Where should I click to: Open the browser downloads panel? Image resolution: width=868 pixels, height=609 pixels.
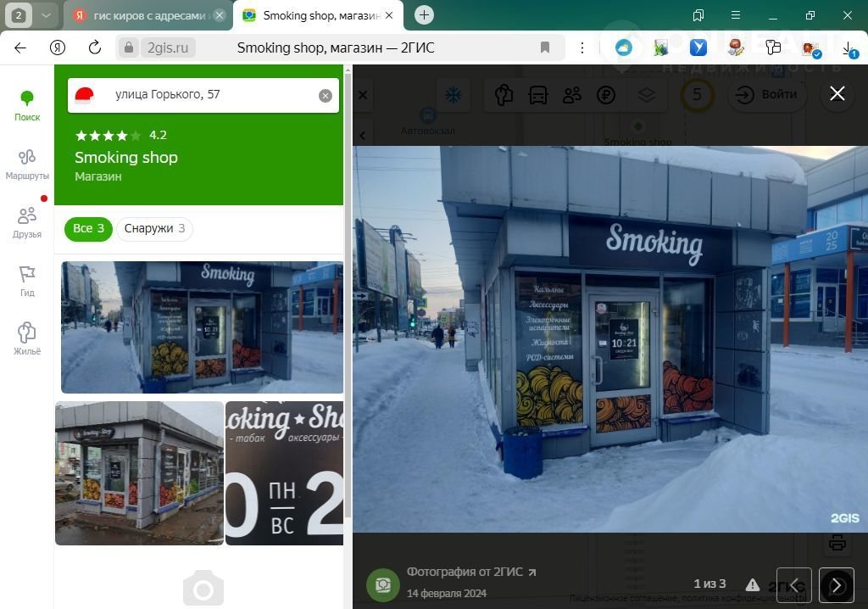pos(849,48)
